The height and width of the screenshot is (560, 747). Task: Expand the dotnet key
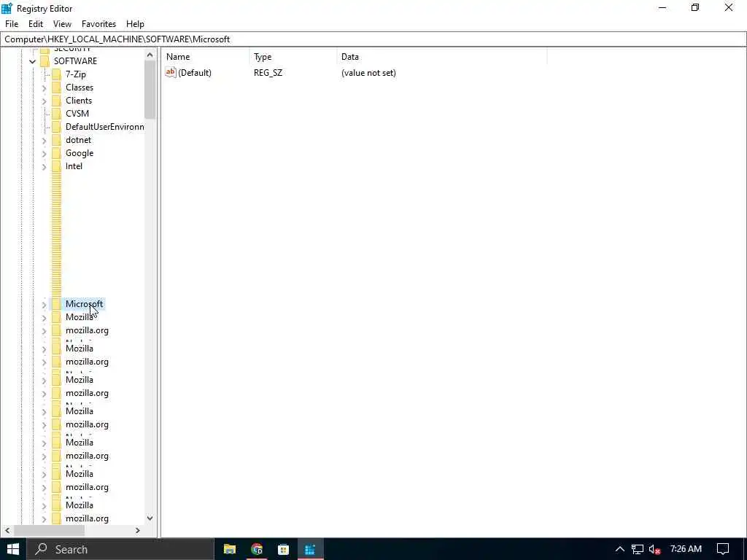pos(44,141)
